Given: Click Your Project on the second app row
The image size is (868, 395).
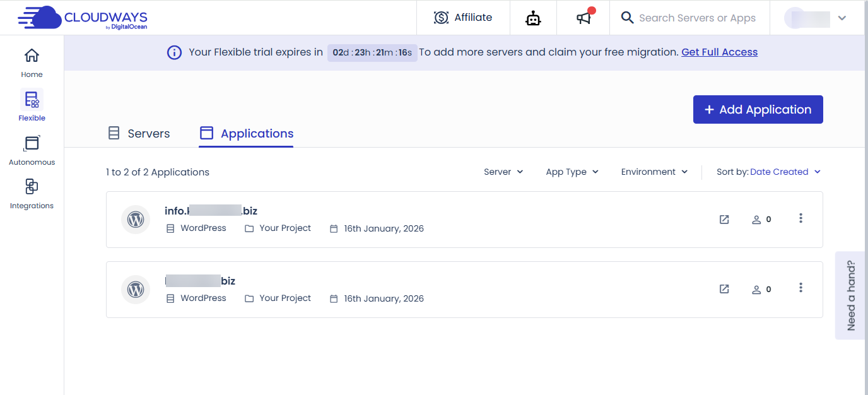Looking at the screenshot, I should (x=278, y=298).
